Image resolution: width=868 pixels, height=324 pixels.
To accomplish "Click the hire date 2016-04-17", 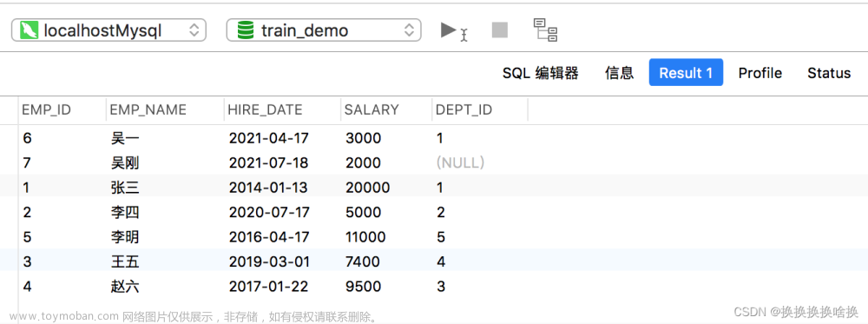I will click(x=268, y=237).
